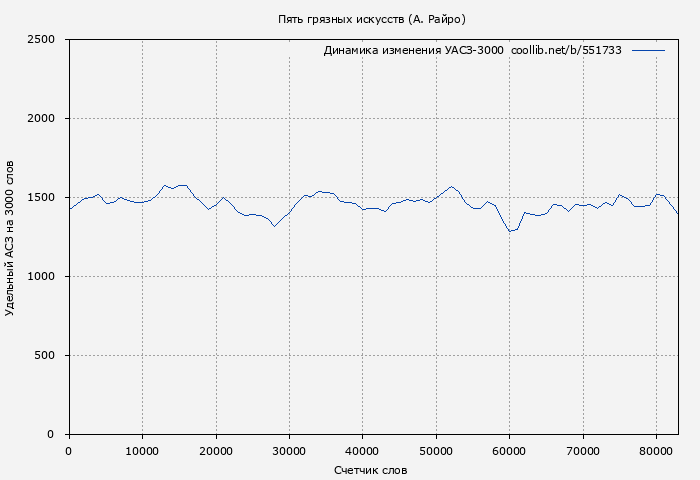Click the blue legend line sample
Image resolution: width=700 pixels, height=480 pixels.
648,50
